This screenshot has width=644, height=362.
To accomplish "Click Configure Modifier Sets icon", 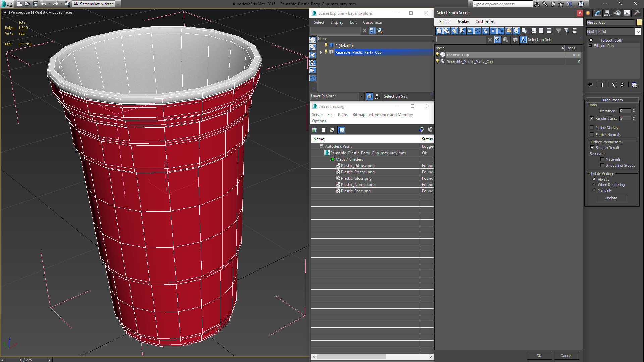I will (634, 85).
